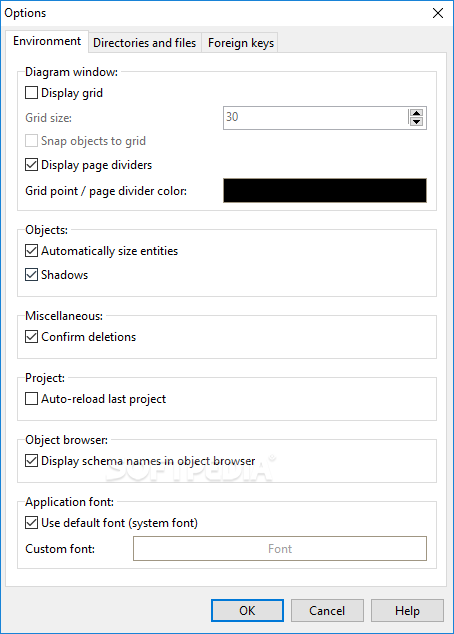This screenshot has width=454, height=634.
Task: Open the black page divider color picker
Action: click(x=325, y=190)
